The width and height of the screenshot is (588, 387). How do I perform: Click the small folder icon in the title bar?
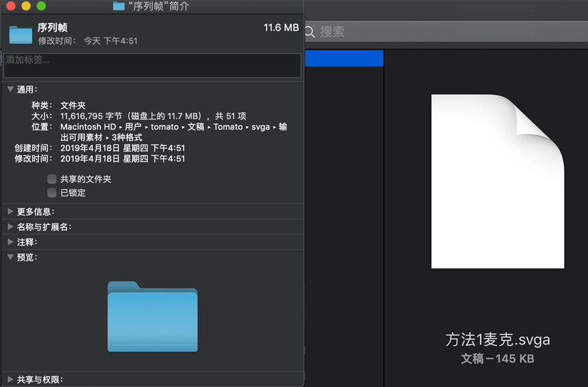point(119,6)
